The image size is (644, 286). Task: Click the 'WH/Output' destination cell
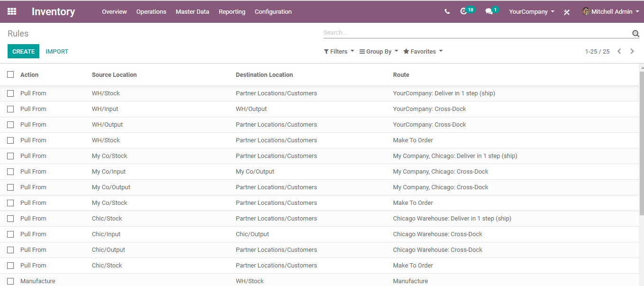pos(251,109)
